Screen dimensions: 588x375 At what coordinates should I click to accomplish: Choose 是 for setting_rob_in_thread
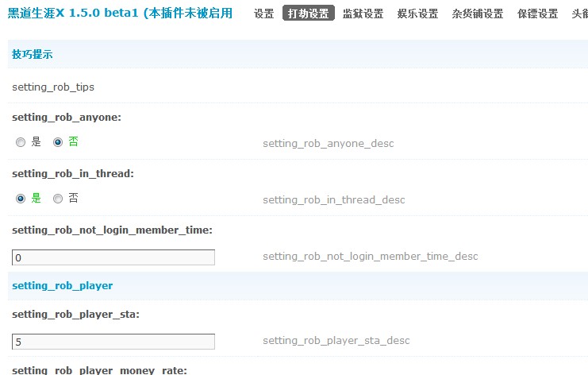(x=21, y=199)
